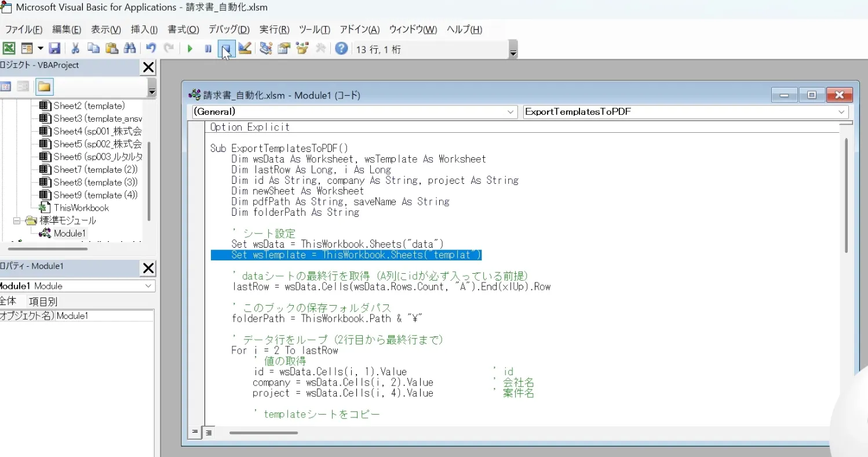868x457 pixels.
Task: Open the 挿入 menu
Action: coord(144,30)
